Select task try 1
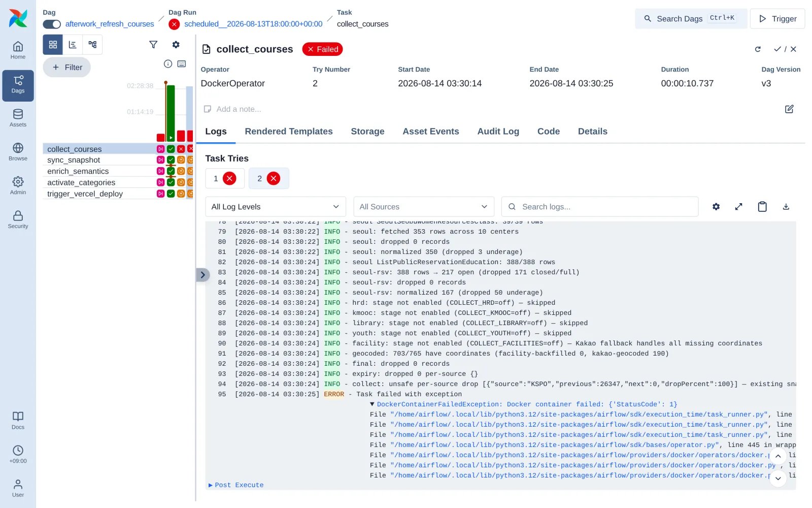 click(225, 178)
